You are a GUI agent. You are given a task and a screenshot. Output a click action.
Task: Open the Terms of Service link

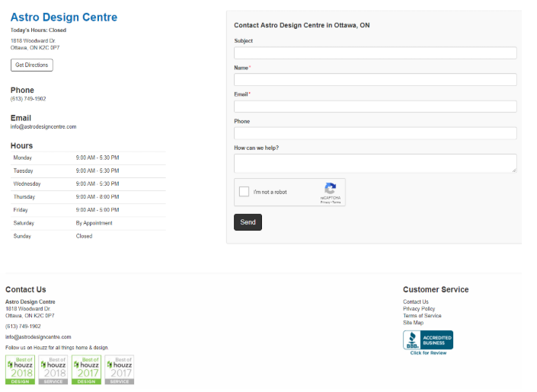[422, 316]
